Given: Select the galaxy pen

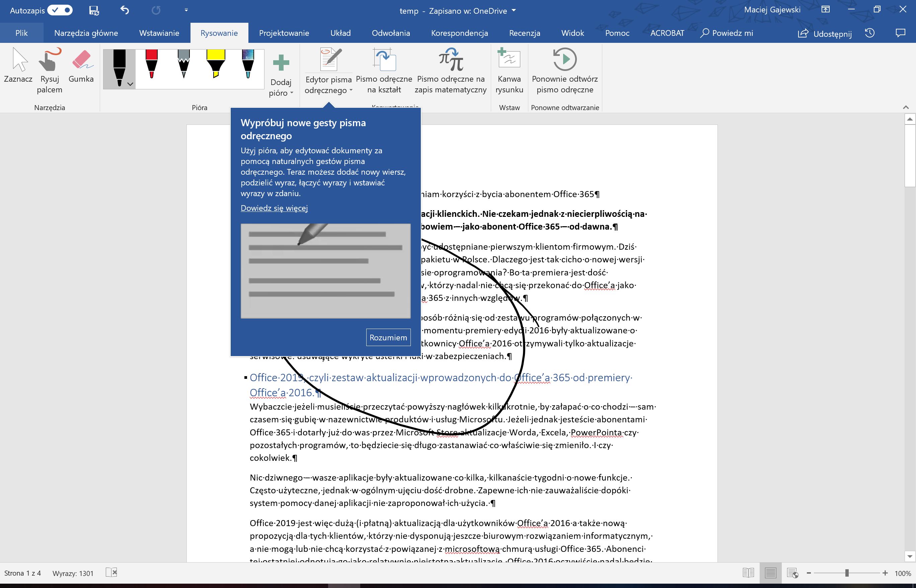Looking at the screenshot, I should [248, 64].
